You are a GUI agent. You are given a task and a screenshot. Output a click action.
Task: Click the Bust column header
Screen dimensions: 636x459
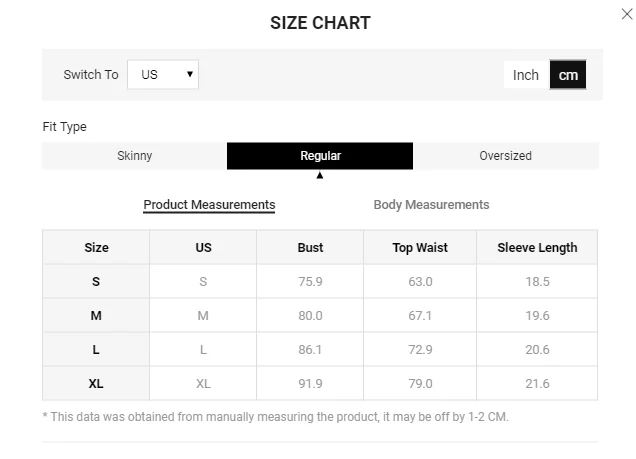pyautogui.click(x=310, y=248)
